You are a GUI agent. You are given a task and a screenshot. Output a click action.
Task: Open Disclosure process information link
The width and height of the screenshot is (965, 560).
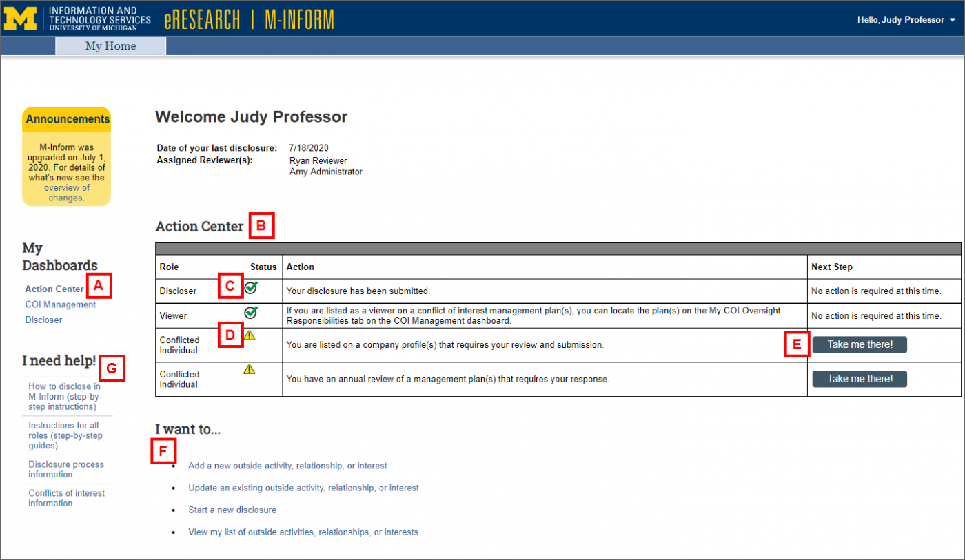tap(66, 469)
